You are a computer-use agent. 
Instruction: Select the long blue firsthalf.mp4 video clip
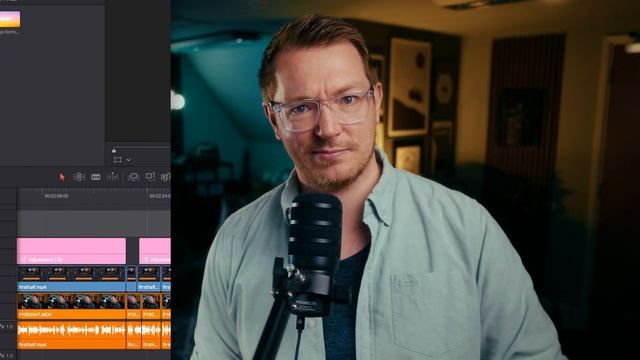71,279
